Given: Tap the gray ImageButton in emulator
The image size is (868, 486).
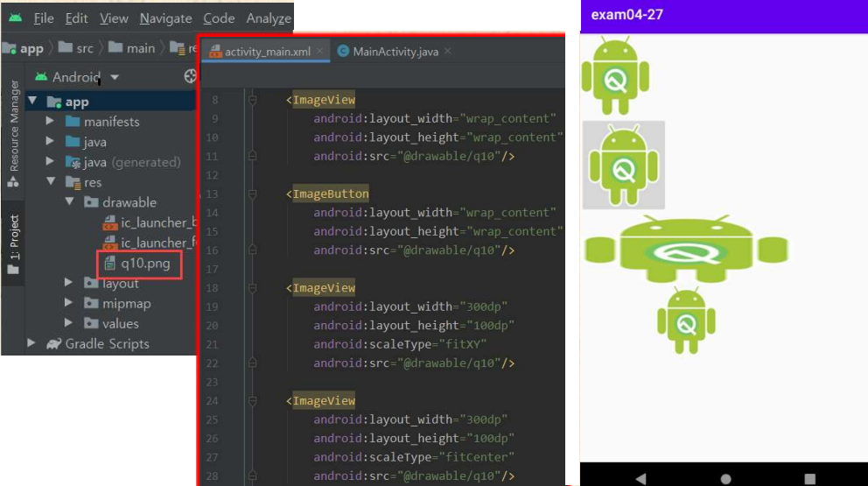Looking at the screenshot, I should point(623,166).
